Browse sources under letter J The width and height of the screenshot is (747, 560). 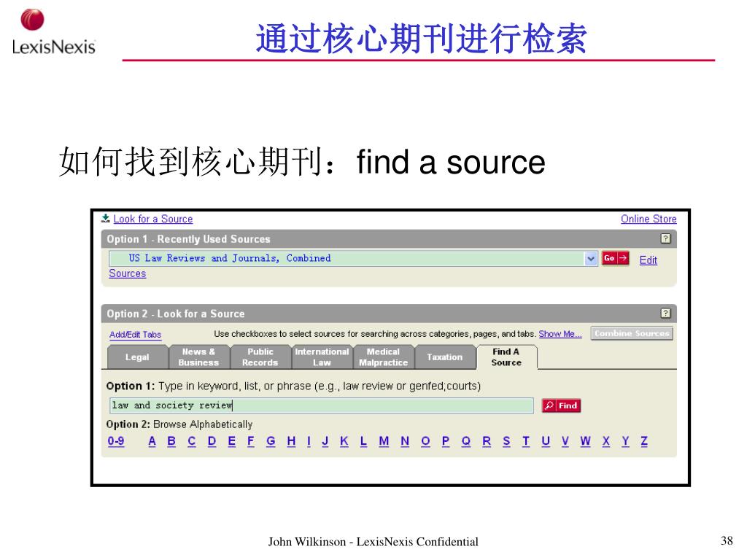coord(325,441)
